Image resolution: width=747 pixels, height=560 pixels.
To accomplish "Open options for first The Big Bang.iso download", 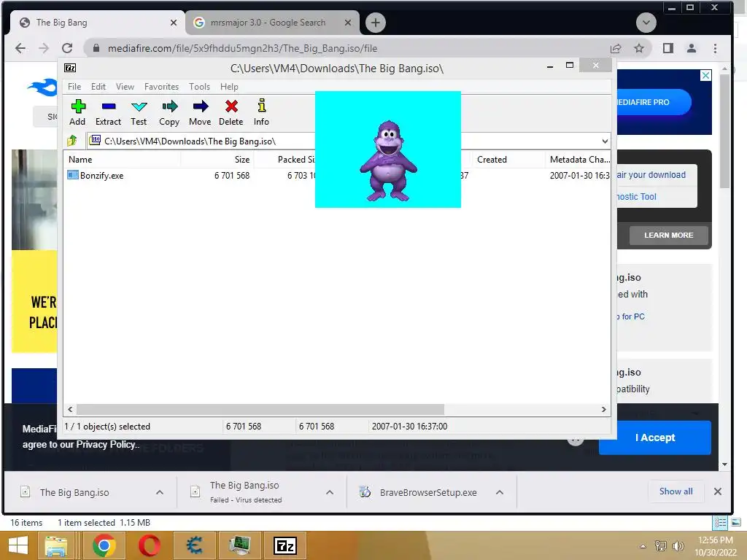I will tap(160, 492).
